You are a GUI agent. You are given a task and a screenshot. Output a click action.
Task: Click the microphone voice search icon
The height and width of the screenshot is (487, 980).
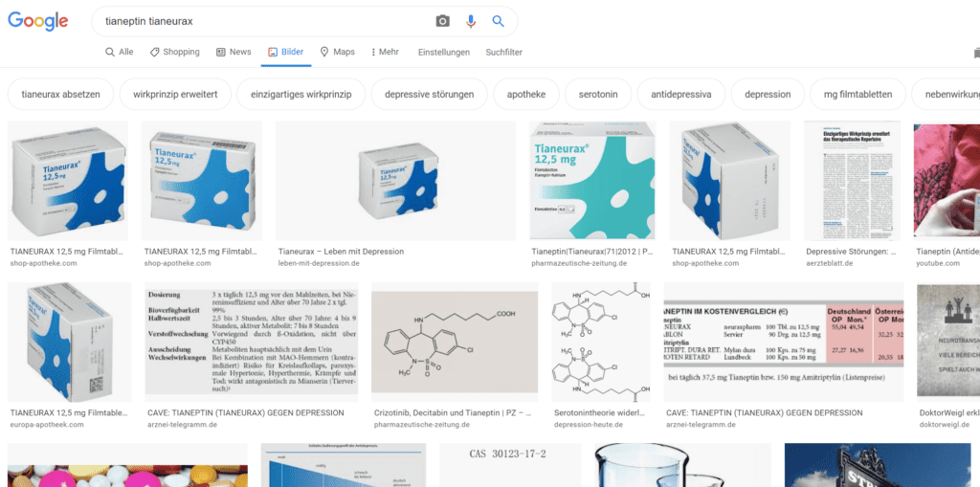[x=471, y=21]
